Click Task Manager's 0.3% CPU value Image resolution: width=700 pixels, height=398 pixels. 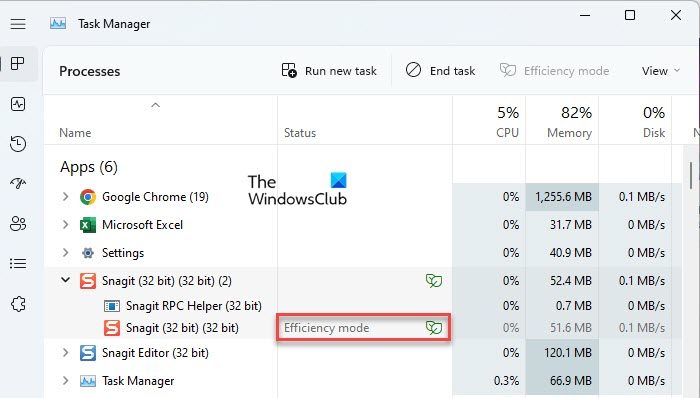[x=506, y=381]
